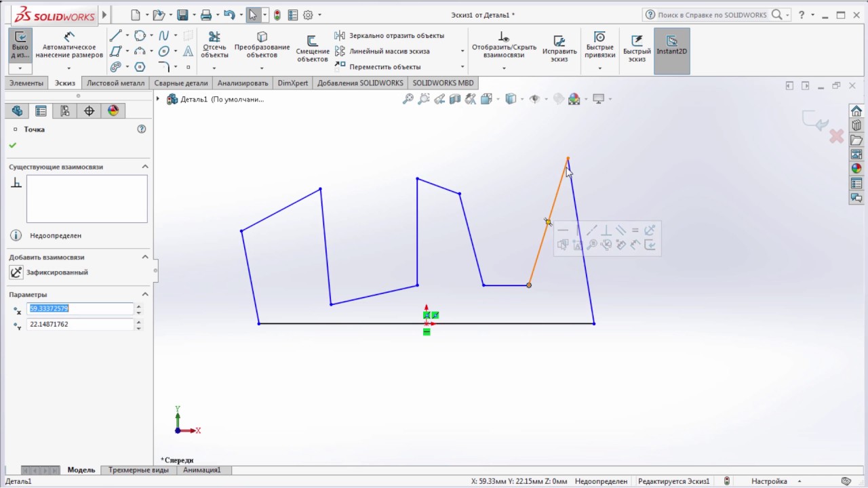Select the Line sketch tool

pos(116,36)
